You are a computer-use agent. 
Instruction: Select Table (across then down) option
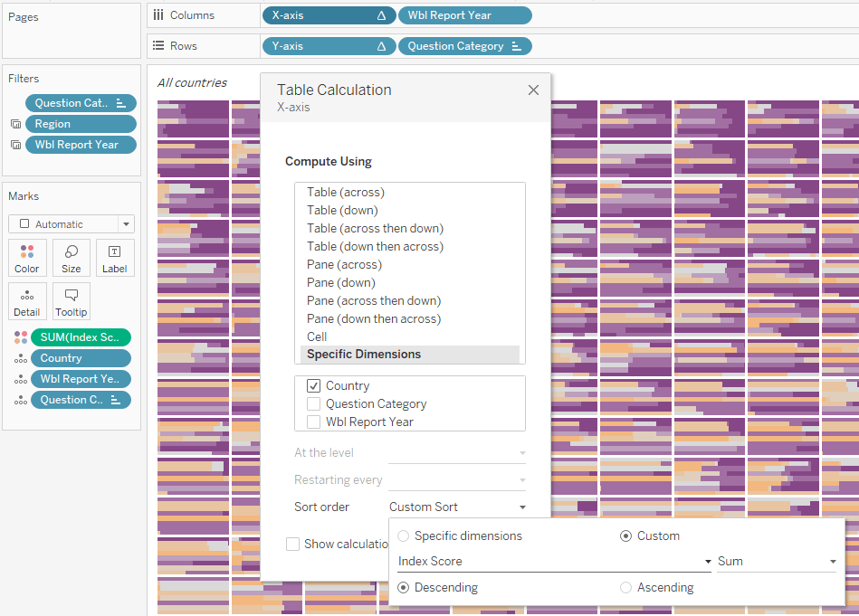[x=375, y=229]
